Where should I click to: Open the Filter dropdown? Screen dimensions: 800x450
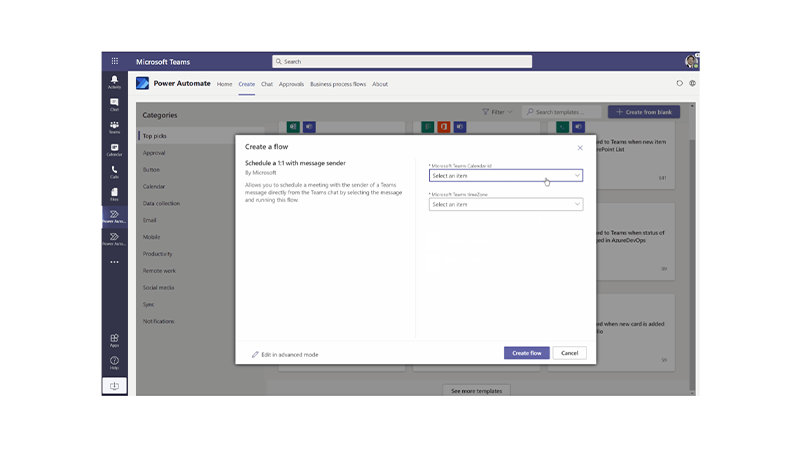pos(496,112)
